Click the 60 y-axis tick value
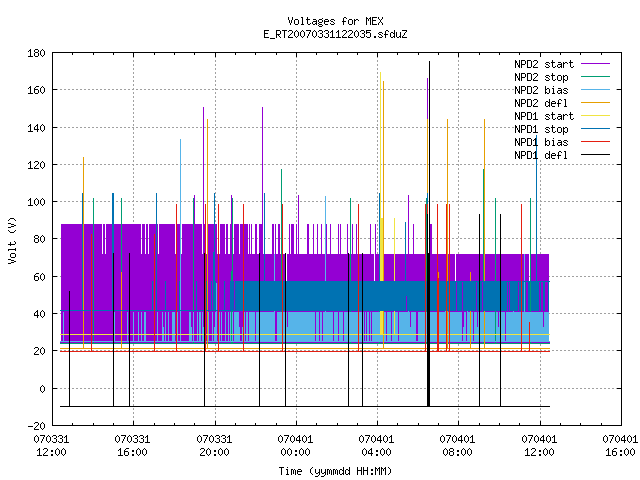Viewport: 640px width, 480px height. (x=40, y=277)
